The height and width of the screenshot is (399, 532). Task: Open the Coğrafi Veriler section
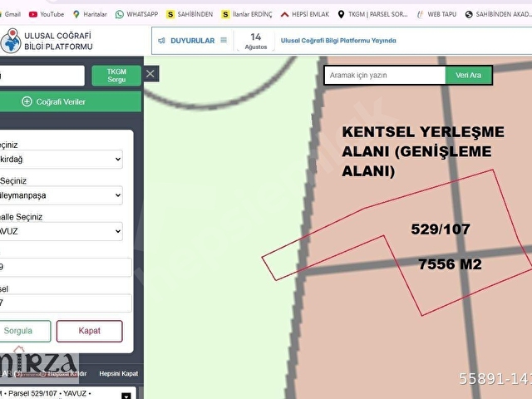[x=71, y=101]
